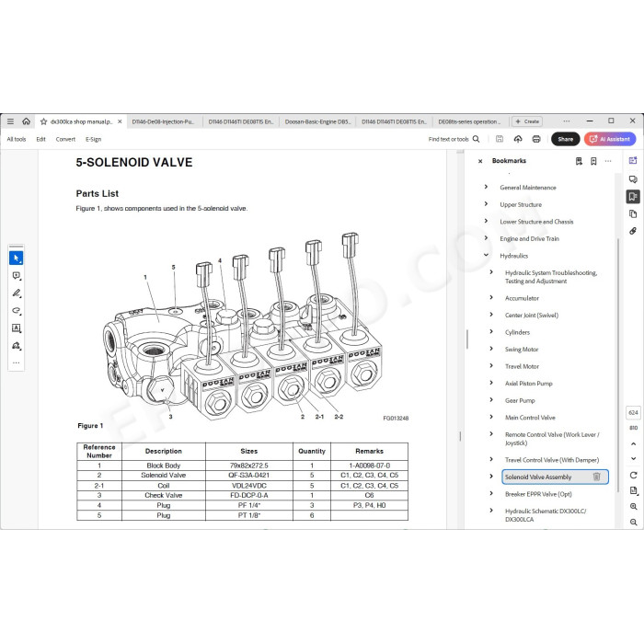644x644 pixels.
Task: Click the Save file icon
Action: click(500, 139)
